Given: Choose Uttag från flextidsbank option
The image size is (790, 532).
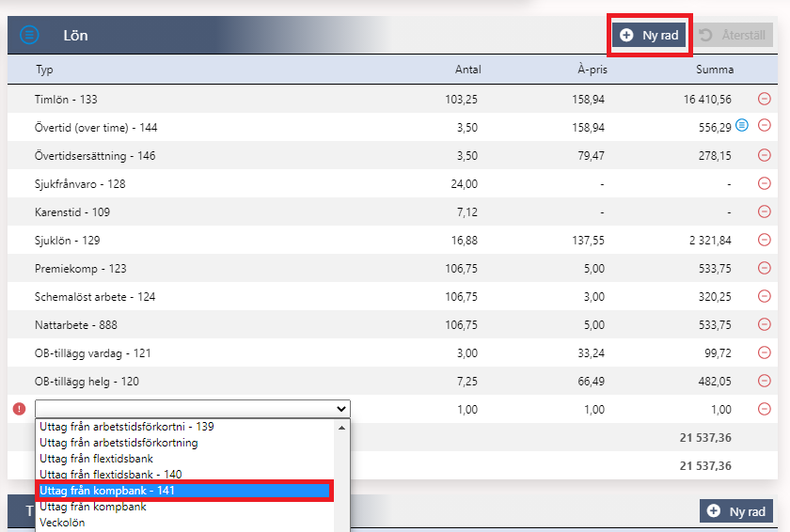Looking at the screenshot, I should (96, 459).
